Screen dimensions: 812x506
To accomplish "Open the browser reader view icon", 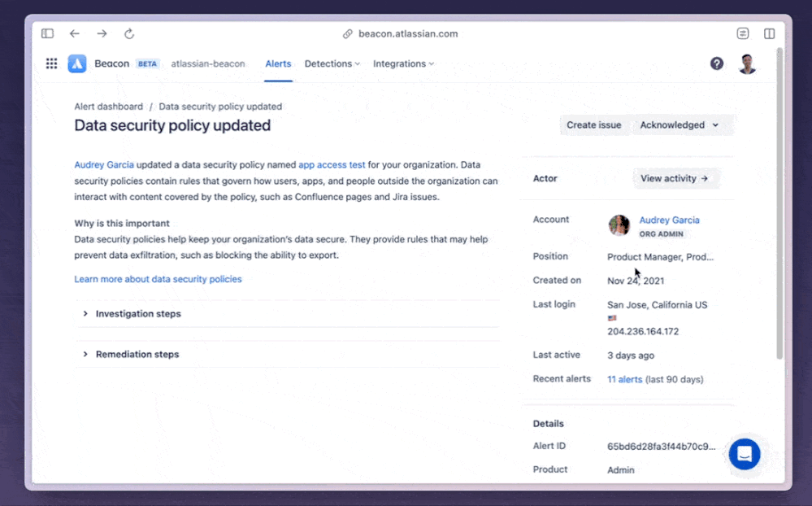I will [743, 33].
